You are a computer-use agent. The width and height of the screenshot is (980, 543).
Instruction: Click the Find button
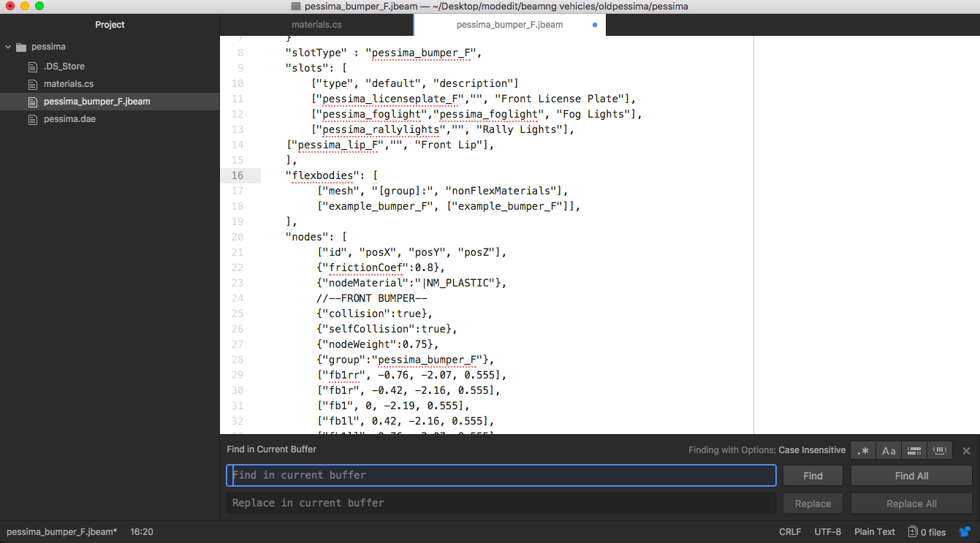(813, 476)
